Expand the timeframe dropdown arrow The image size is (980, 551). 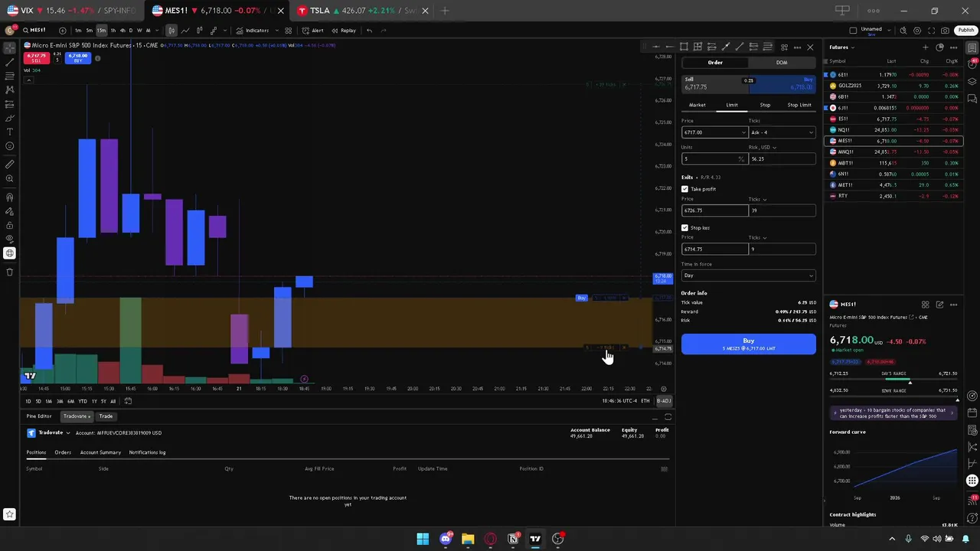click(x=158, y=31)
